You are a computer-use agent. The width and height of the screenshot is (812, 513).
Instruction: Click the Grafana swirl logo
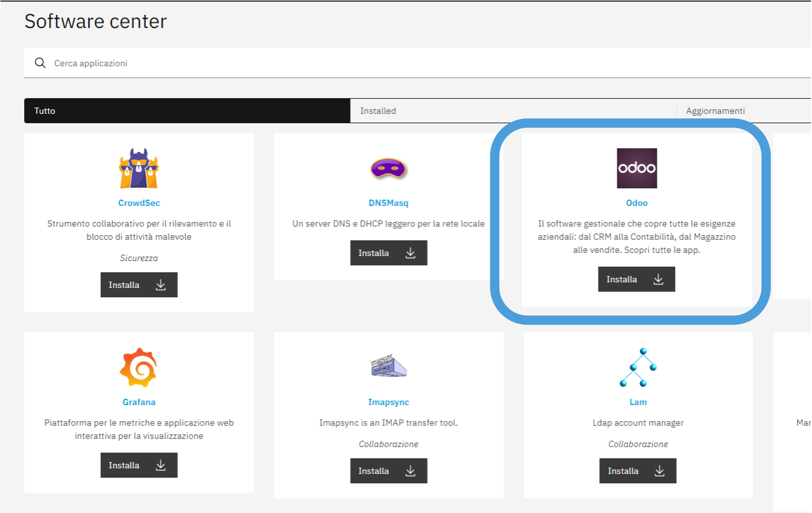tap(139, 367)
